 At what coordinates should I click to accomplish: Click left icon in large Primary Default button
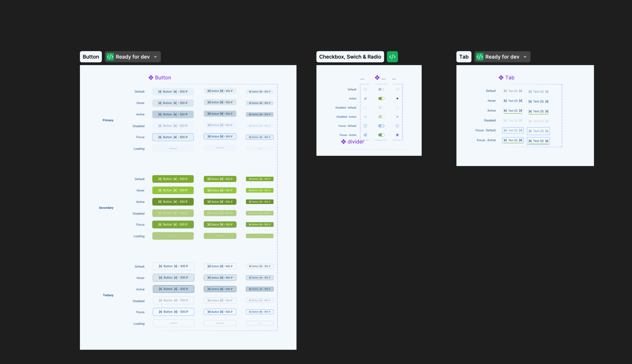[x=160, y=92]
